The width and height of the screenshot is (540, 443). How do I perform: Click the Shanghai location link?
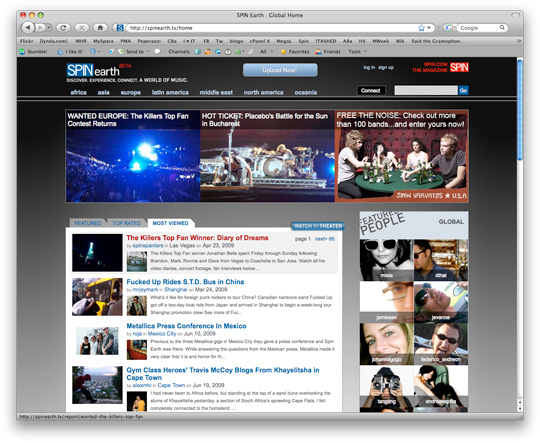click(176, 290)
